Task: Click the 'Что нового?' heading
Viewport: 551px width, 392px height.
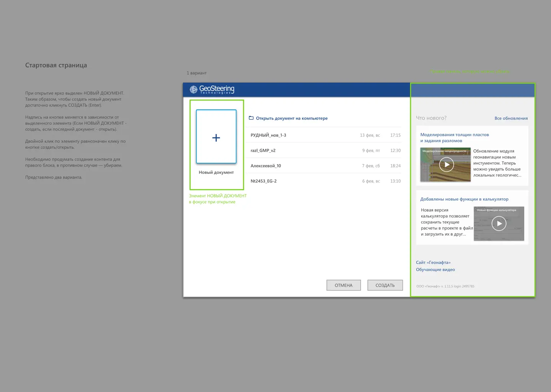Action: (x=431, y=118)
